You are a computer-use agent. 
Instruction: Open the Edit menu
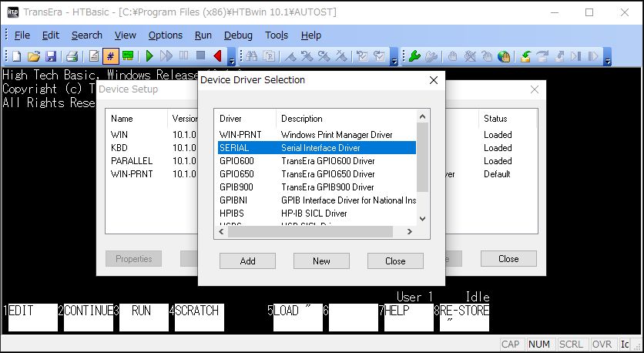[x=51, y=35]
